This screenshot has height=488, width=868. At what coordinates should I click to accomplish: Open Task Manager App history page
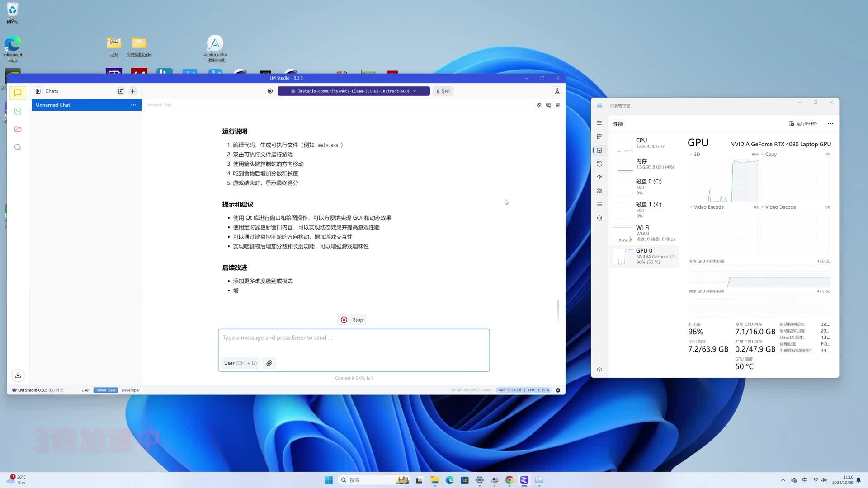click(x=599, y=164)
